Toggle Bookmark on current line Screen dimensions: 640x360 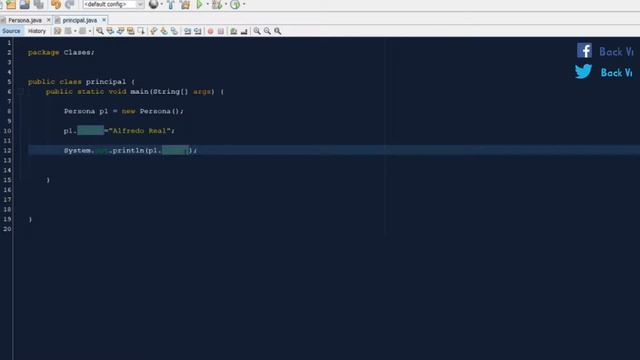[174, 31]
